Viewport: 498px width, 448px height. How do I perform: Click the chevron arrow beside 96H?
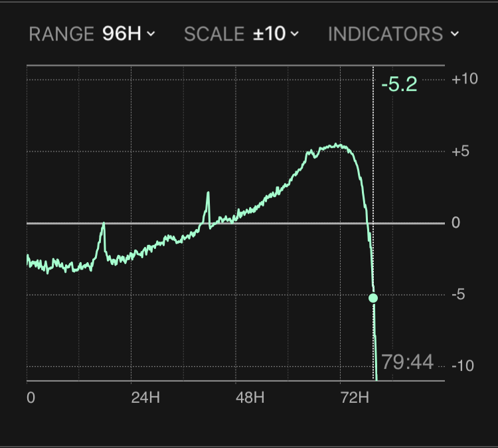(x=151, y=34)
